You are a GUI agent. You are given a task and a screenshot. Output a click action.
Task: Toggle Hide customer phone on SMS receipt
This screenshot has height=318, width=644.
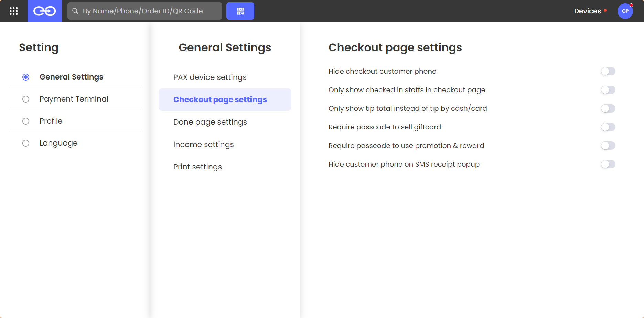[x=608, y=164]
